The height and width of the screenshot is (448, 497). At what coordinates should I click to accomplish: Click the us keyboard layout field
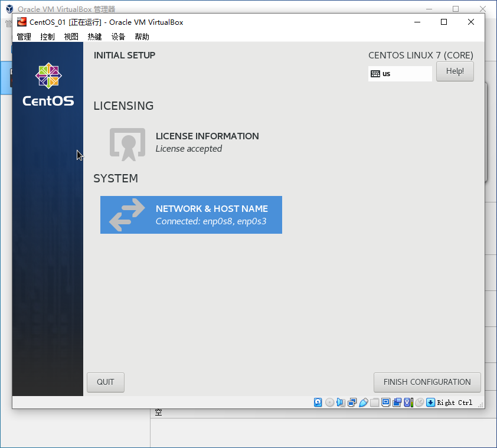(x=400, y=74)
